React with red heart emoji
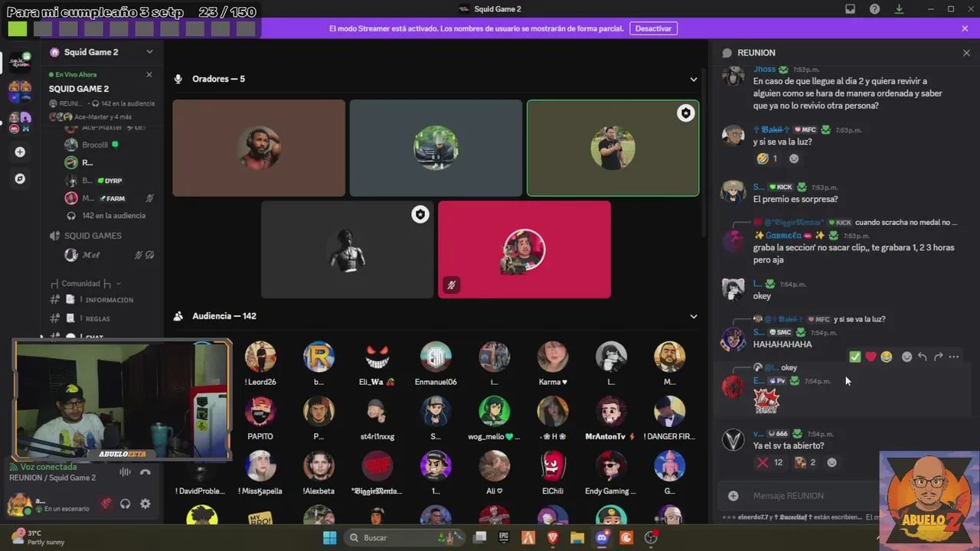980x551 pixels. point(871,357)
